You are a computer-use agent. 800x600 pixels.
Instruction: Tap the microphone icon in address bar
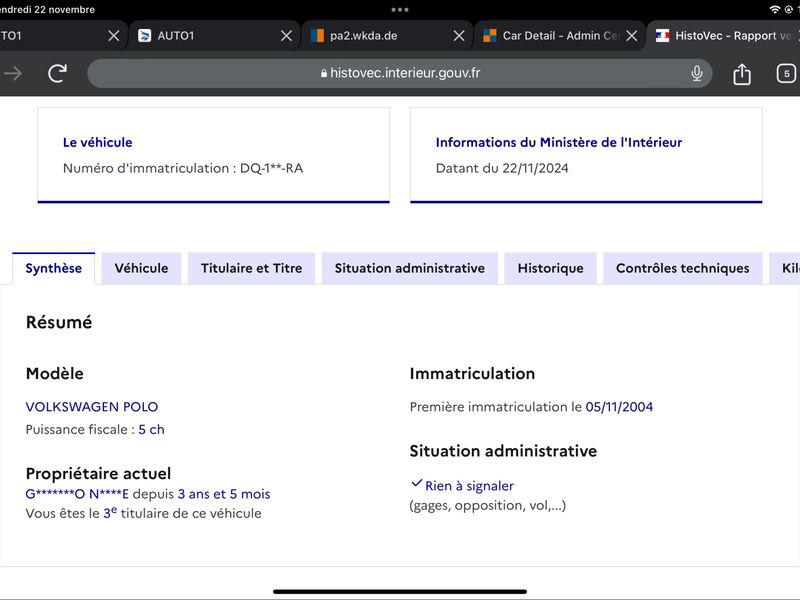point(696,73)
